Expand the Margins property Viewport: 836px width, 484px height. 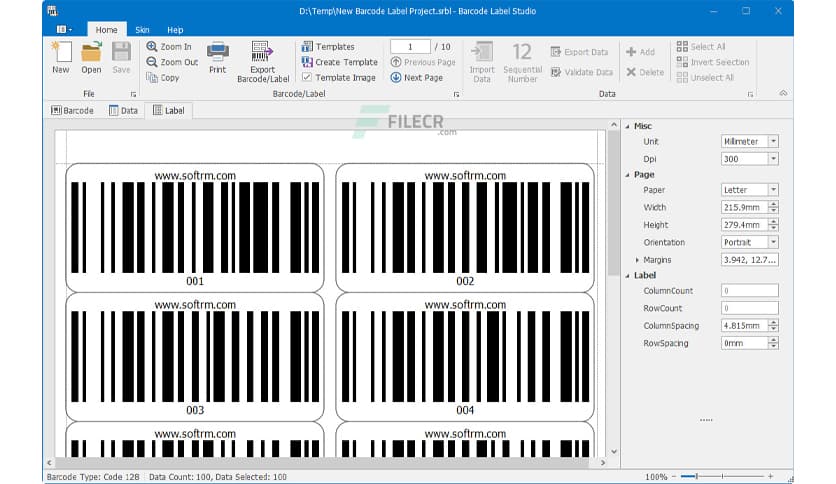637,260
